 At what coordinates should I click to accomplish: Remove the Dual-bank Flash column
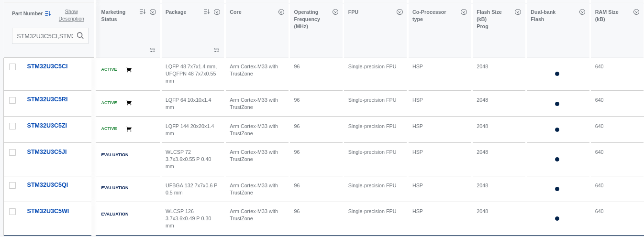click(582, 12)
